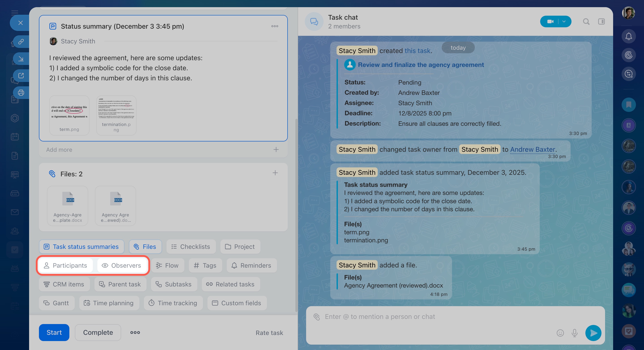
Task: Open Andrew Baxter profile link
Action: click(x=533, y=149)
